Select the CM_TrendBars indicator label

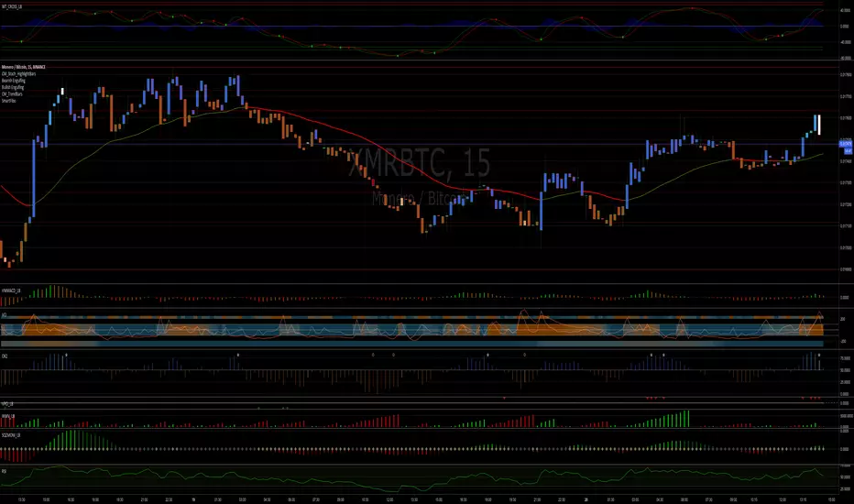click(x=12, y=94)
